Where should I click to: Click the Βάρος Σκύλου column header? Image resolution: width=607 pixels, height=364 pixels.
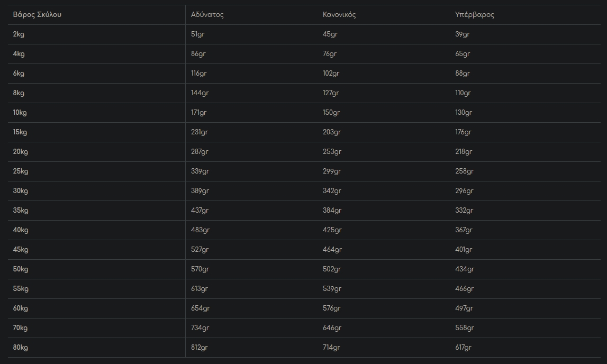(x=37, y=15)
